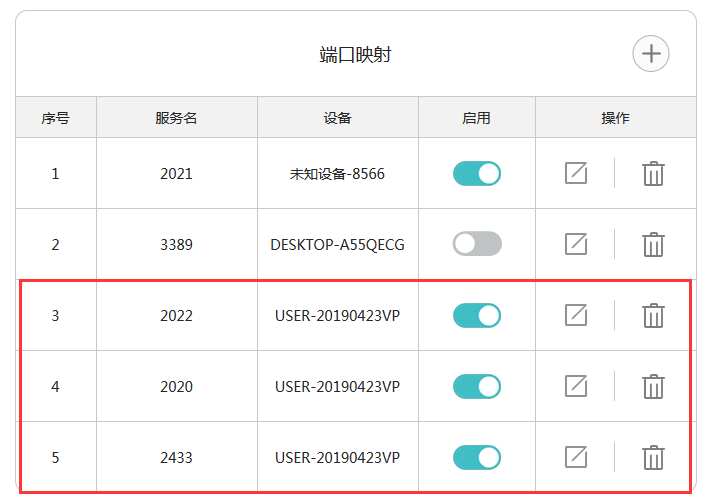Select the DESKTOP-A55QECG device cell
This screenshot has width=714, height=499.
(337, 244)
